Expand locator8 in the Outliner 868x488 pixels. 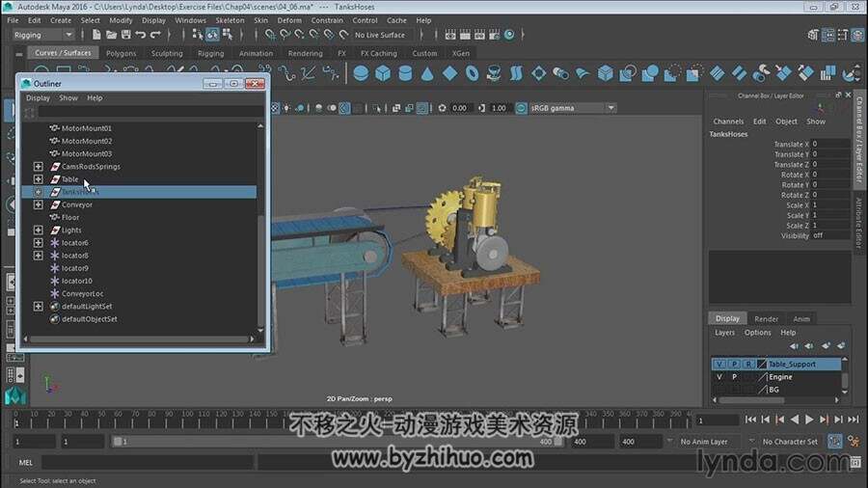pyautogui.click(x=39, y=255)
